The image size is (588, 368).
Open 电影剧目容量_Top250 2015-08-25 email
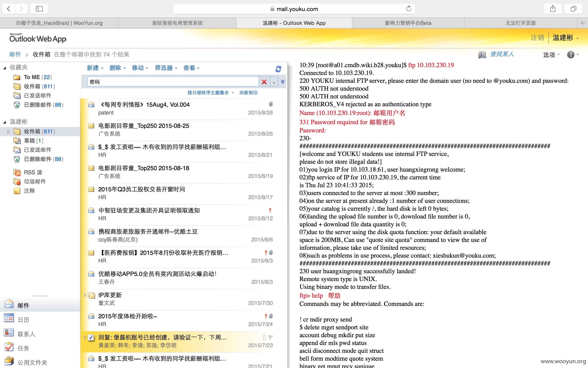tap(180, 130)
